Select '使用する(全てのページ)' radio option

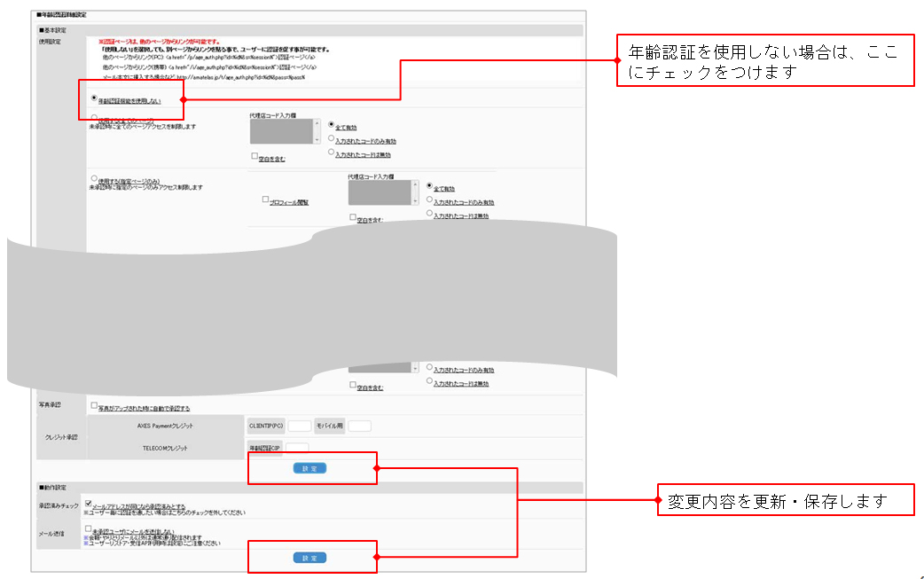click(94, 118)
